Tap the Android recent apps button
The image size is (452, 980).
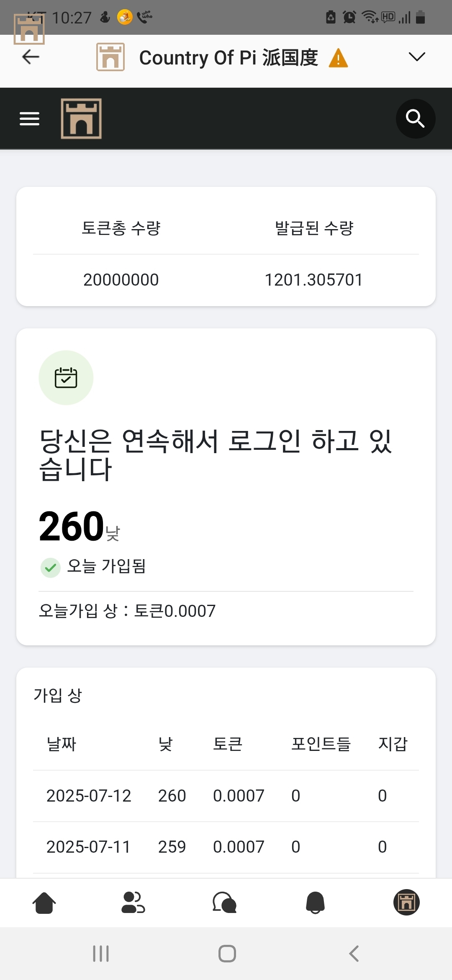pos(101,954)
